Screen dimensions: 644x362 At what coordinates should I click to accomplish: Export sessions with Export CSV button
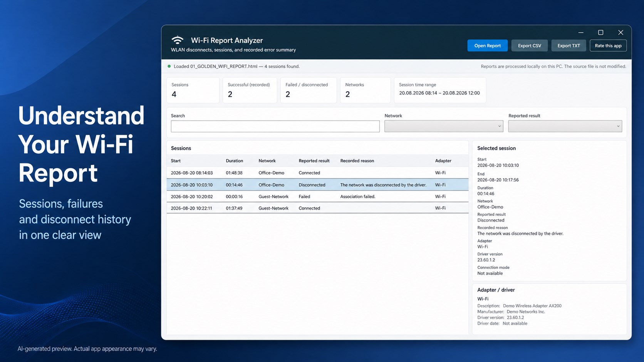[x=529, y=45]
